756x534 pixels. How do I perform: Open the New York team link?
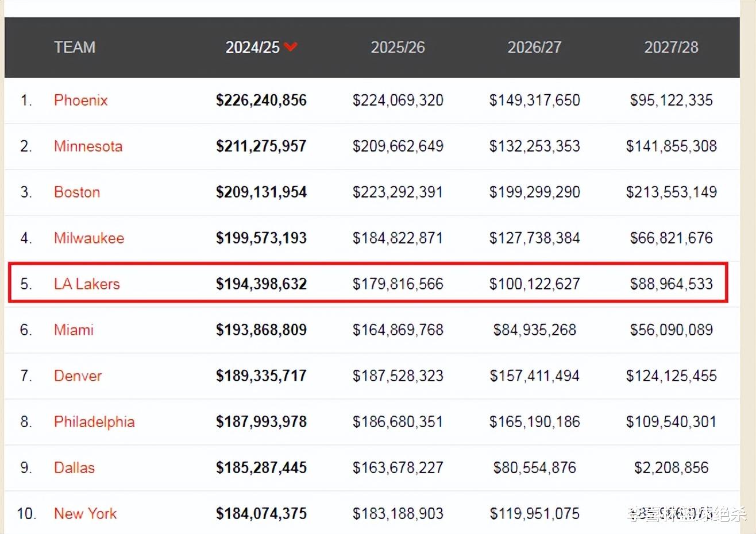pyautogui.click(x=85, y=513)
